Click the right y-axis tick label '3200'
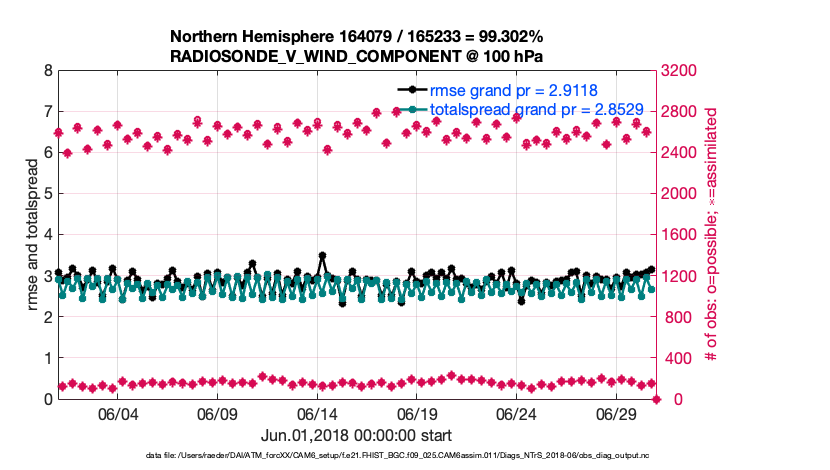The image size is (830, 470). tap(679, 70)
